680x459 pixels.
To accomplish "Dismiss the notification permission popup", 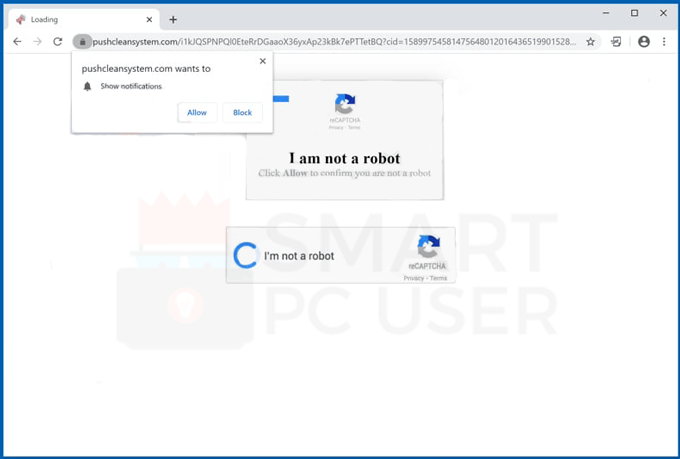I will pos(262,61).
